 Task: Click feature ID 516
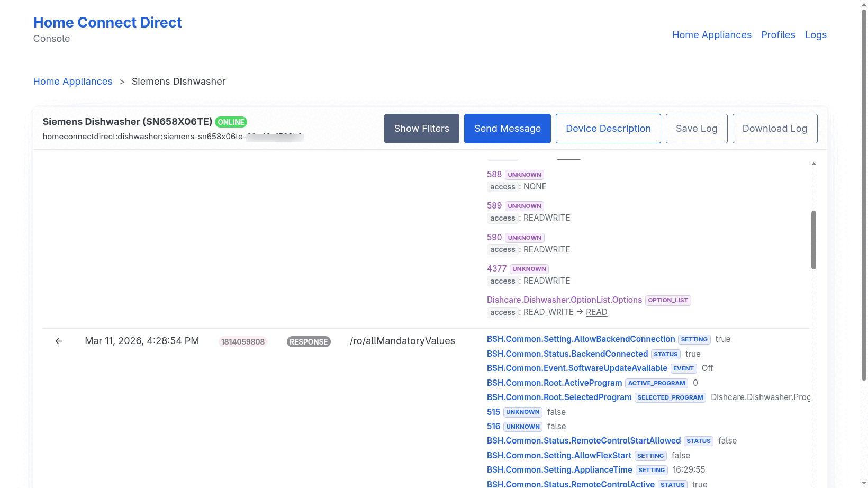point(493,426)
